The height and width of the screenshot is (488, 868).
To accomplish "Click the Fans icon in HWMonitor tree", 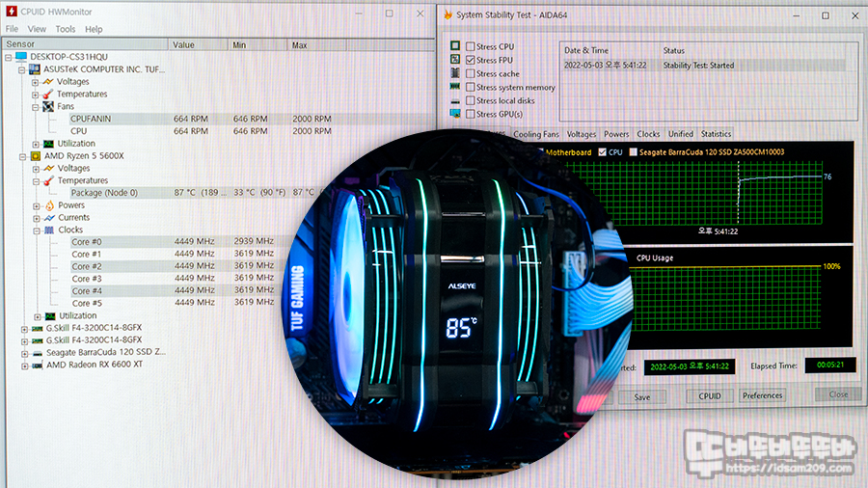I will [x=48, y=106].
